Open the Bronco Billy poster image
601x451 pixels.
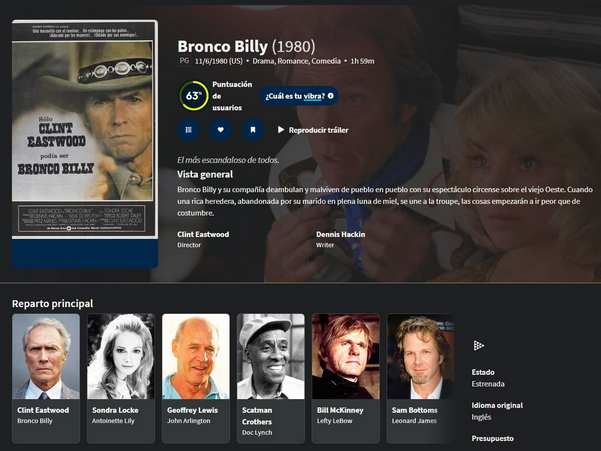85,130
